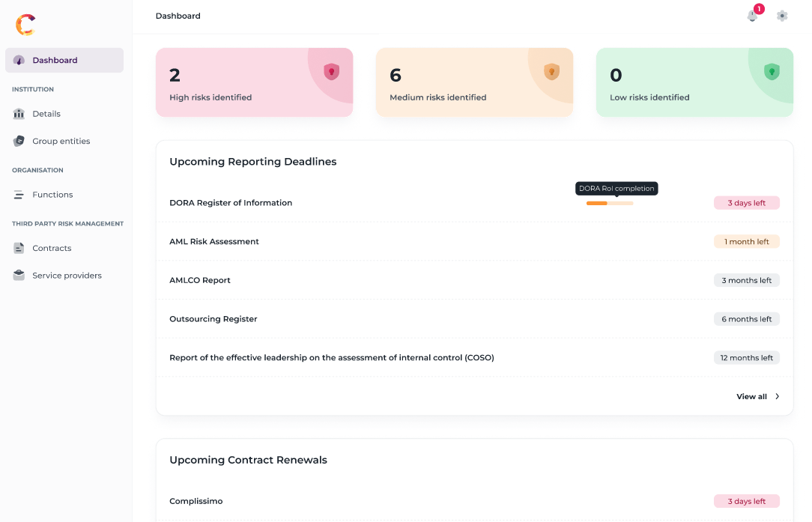The width and height of the screenshot is (812, 522).
Task: Click the Details bank building icon
Action: pyautogui.click(x=19, y=114)
